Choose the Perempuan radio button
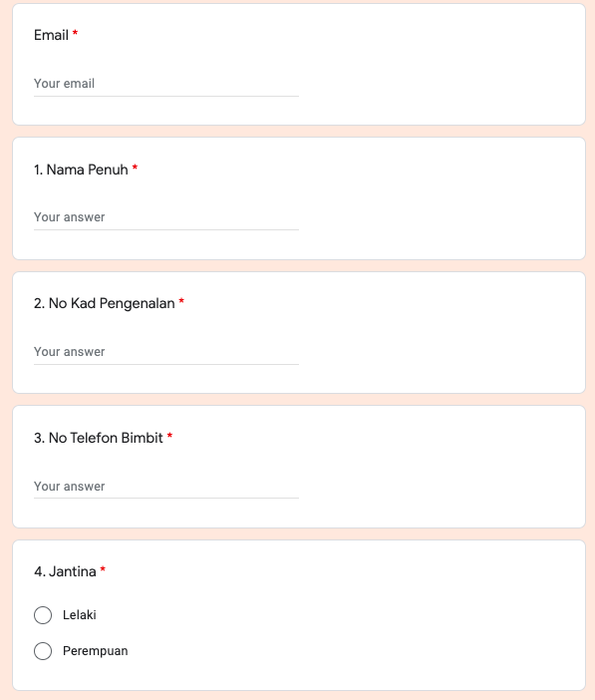 click(43, 651)
